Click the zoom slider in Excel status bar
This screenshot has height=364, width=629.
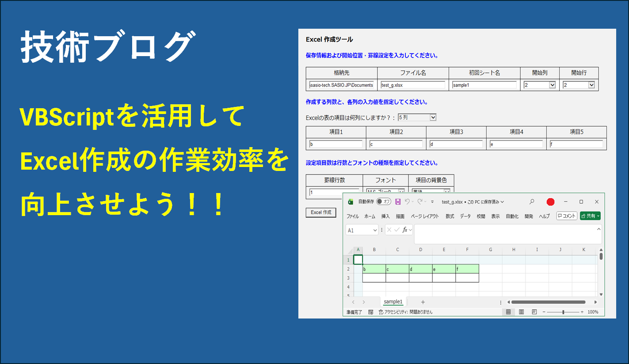click(563, 312)
